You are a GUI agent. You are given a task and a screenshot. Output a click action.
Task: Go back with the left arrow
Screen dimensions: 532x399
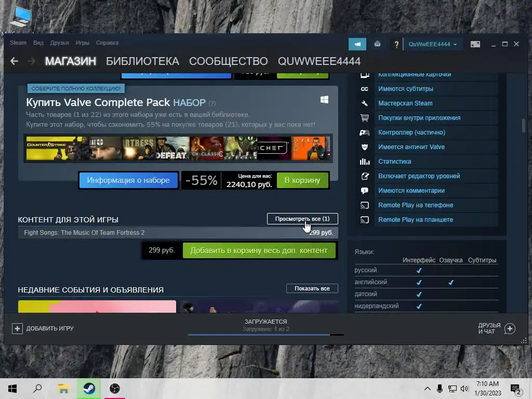pyautogui.click(x=14, y=61)
